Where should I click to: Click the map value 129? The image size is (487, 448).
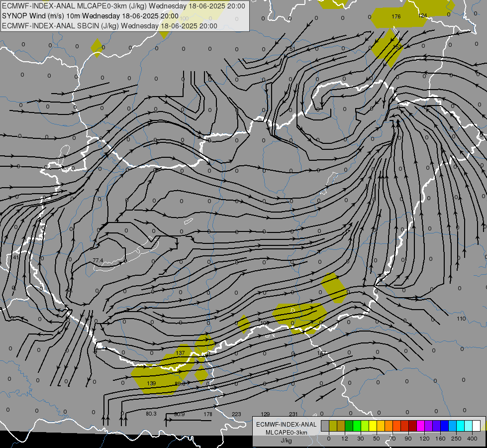click(x=265, y=414)
